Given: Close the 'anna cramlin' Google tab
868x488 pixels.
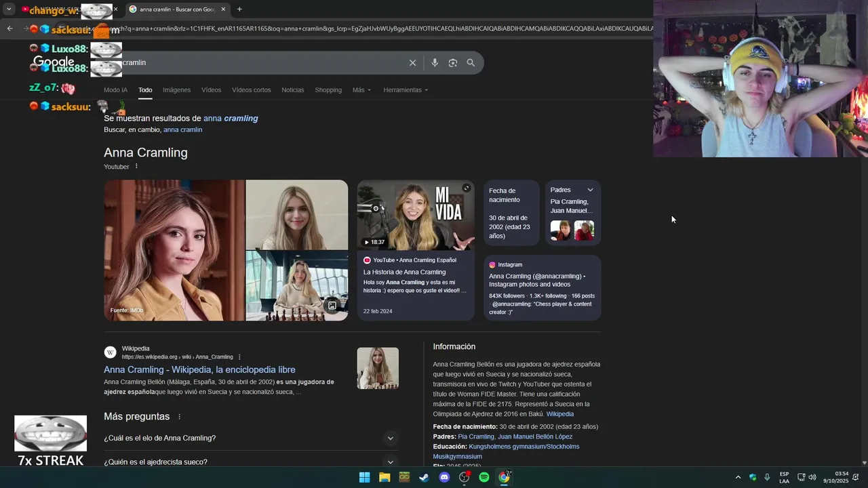Looking at the screenshot, I should (x=223, y=9).
